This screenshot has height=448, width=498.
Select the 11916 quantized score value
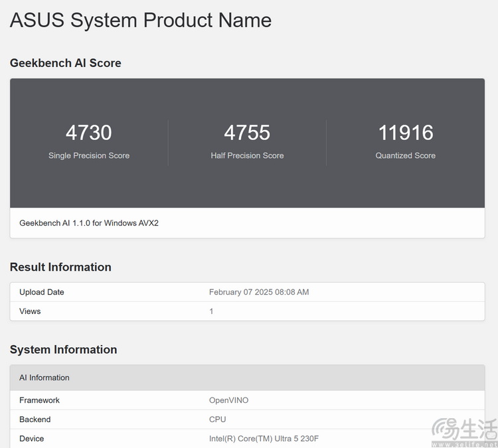click(406, 132)
